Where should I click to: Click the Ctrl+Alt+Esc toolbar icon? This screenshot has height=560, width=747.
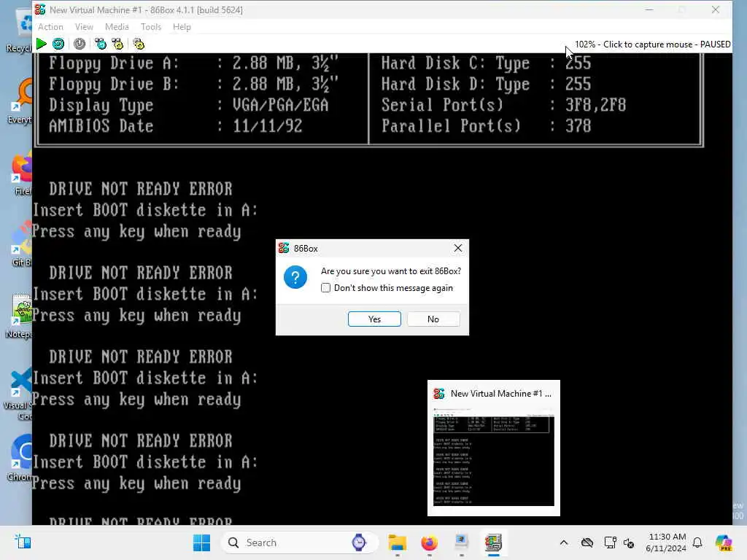[x=117, y=44]
